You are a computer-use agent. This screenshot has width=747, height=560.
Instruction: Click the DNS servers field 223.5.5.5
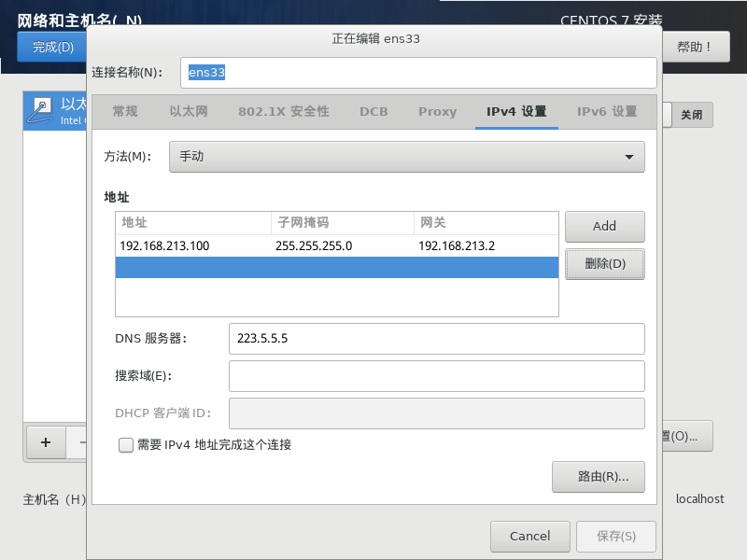[x=436, y=339]
